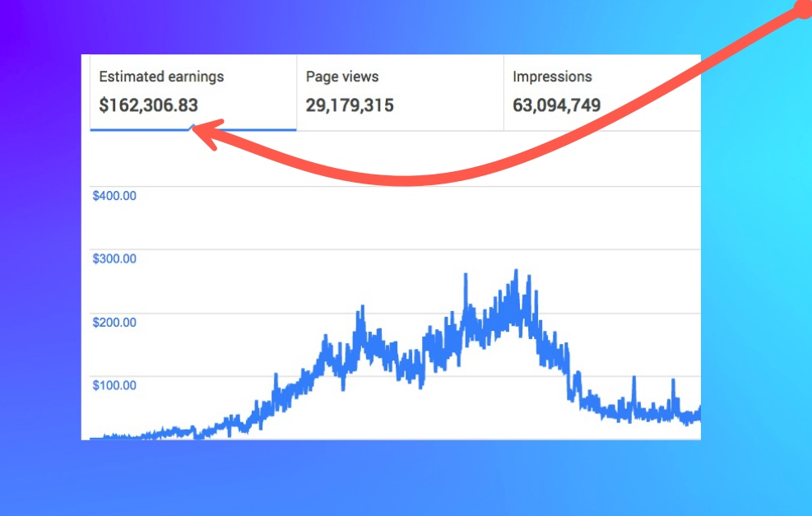This screenshot has width=812, height=516.
Task: Click the $300.00 axis label
Action: [x=114, y=258]
